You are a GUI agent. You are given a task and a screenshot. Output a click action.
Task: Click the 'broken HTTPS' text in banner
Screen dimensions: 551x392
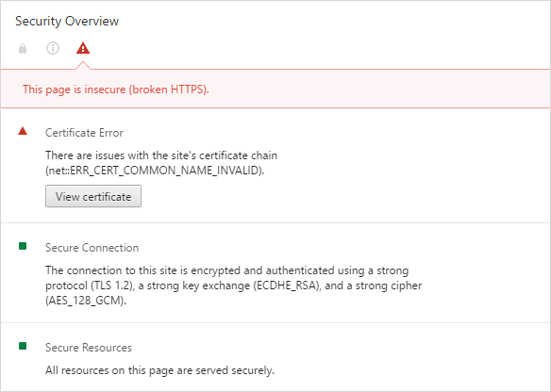coord(169,90)
